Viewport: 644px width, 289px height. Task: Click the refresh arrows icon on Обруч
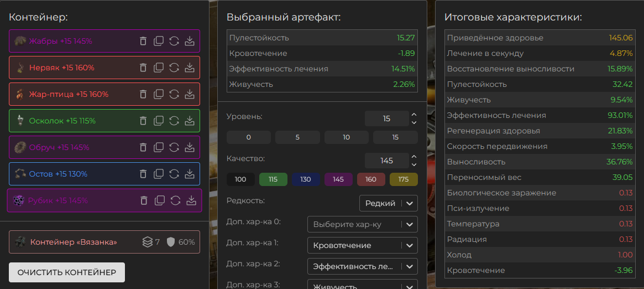[x=174, y=147]
